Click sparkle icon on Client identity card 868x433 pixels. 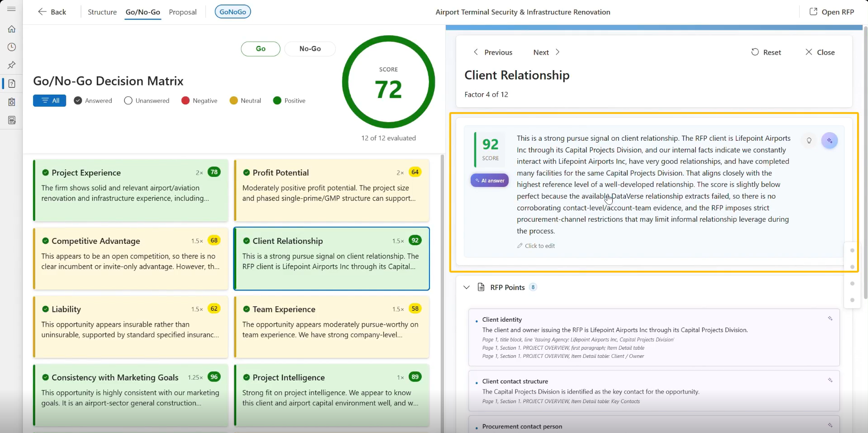(830, 319)
